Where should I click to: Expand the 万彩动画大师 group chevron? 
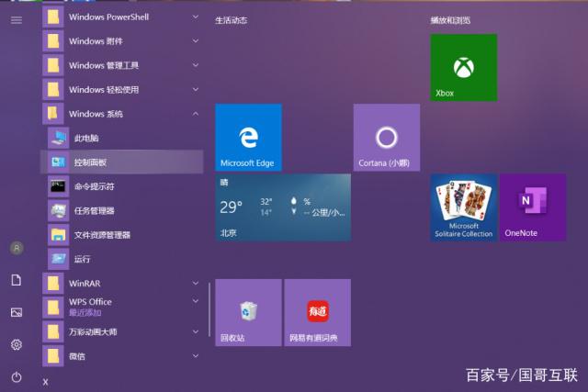pos(196,331)
